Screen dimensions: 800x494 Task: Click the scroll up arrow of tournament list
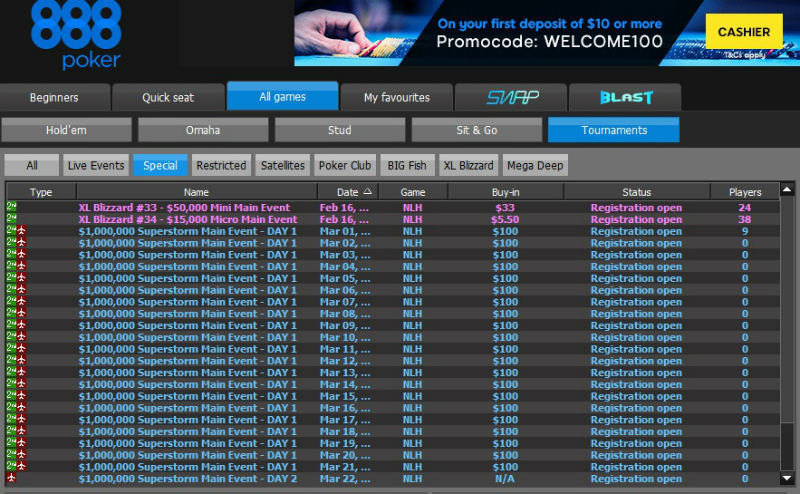(x=787, y=190)
